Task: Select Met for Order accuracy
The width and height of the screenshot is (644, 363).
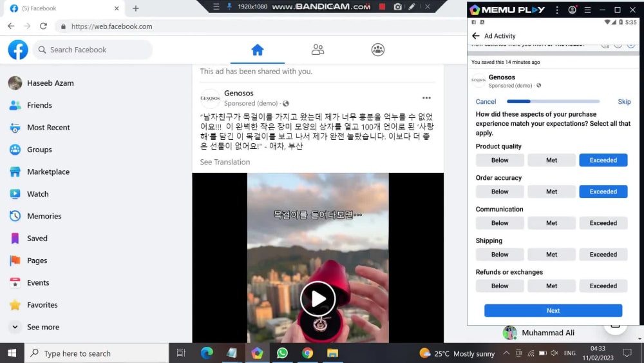Action: click(x=552, y=191)
